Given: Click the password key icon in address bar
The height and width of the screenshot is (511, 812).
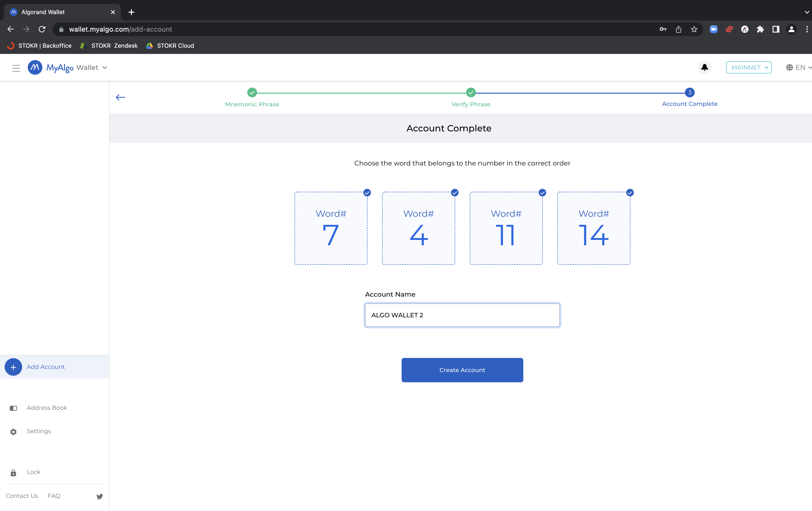Looking at the screenshot, I should [663, 29].
